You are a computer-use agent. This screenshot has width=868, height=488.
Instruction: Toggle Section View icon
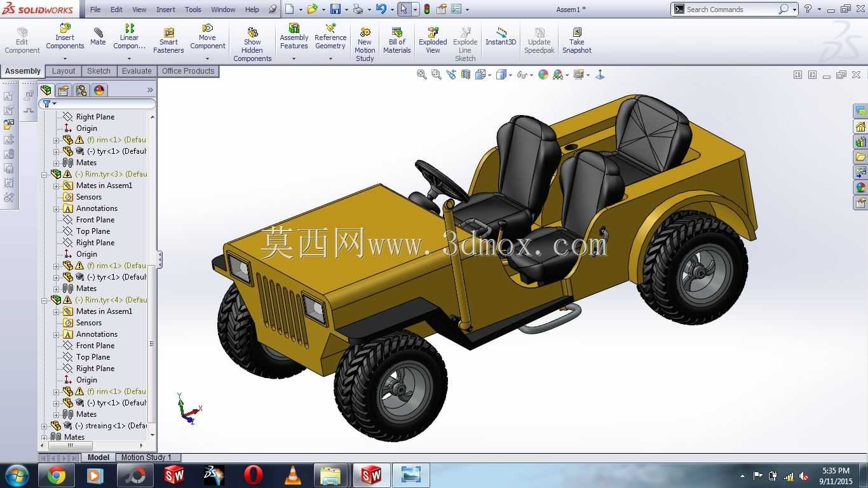(466, 75)
